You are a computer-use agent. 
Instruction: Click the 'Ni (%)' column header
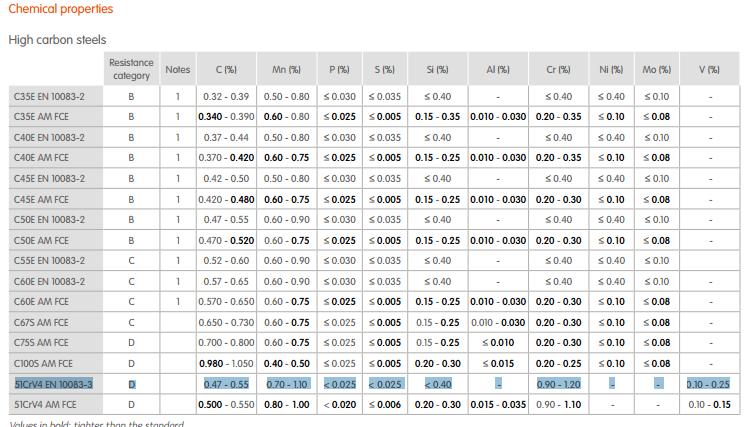611,69
